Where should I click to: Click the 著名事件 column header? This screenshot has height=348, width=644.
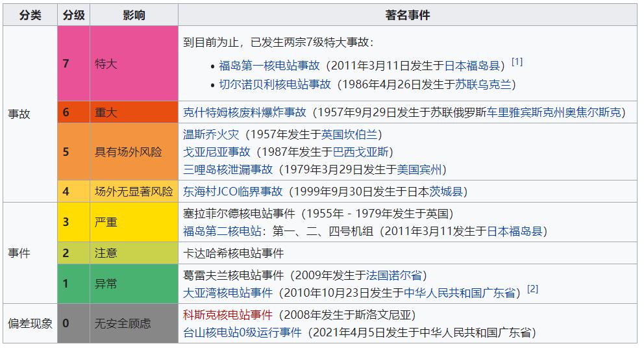pos(408,15)
